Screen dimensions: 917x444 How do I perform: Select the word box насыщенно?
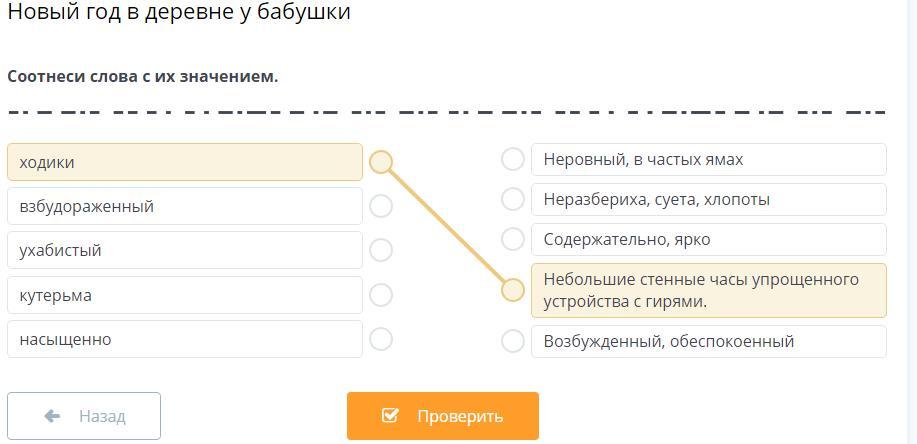point(184,339)
